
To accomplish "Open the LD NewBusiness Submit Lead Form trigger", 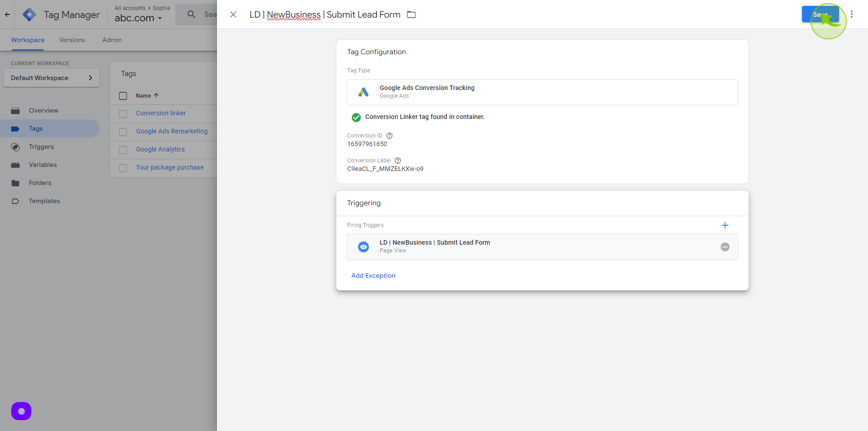I will (x=542, y=247).
